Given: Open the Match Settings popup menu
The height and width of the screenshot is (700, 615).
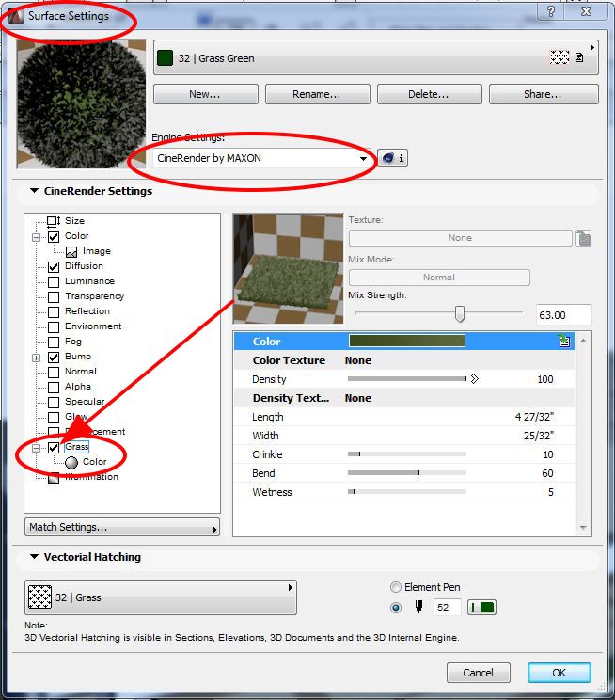Looking at the screenshot, I should coord(122,527).
